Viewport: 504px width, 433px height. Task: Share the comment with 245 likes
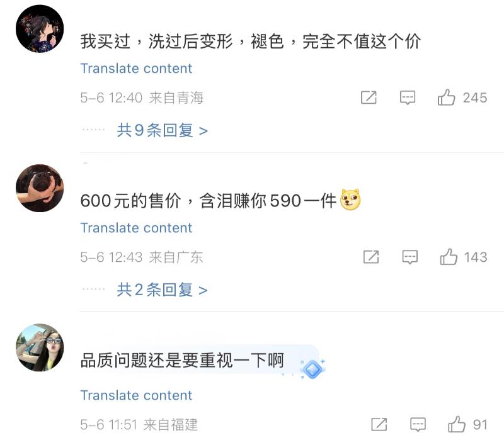tap(369, 98)
